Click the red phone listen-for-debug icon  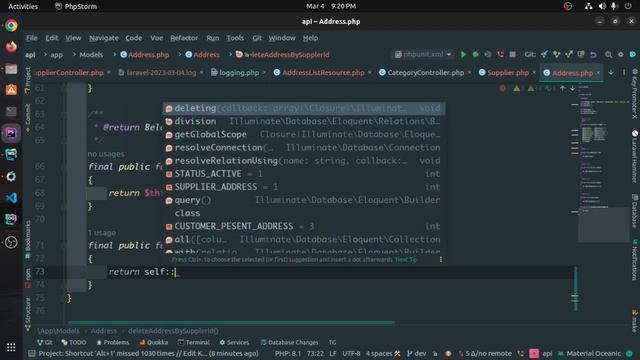tap(500, 54)
